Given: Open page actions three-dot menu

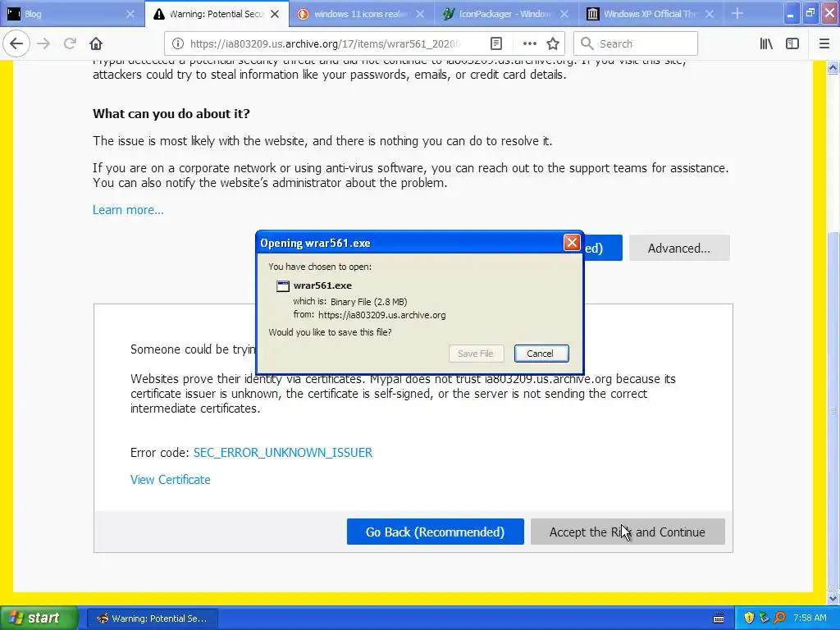Looking at the screenshot, I should pos(529,44).
